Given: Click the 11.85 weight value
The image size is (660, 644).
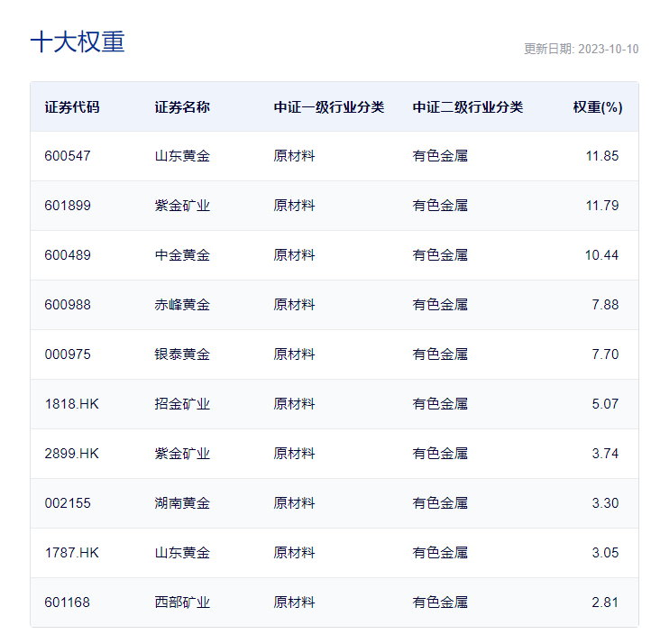Looking at the screenshot, I should pyautogui.click(x=601, y=156).
